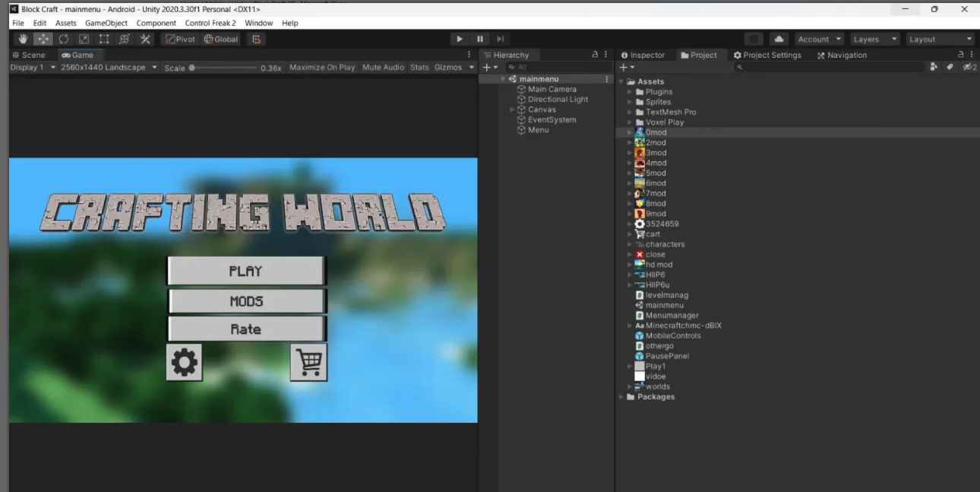980x492 pixels.
Task: Select the Rotate tool
Action: pyautogui.click(x=64, y=39)
